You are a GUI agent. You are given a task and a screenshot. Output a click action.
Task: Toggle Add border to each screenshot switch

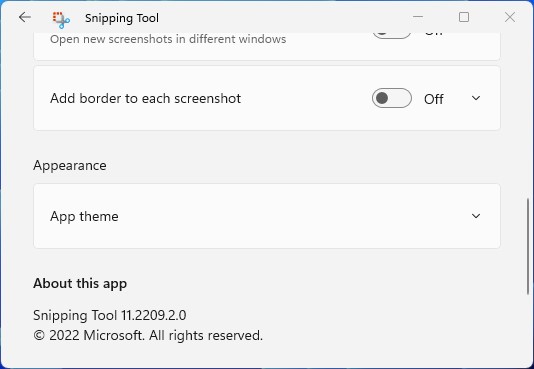click(392, 98)
